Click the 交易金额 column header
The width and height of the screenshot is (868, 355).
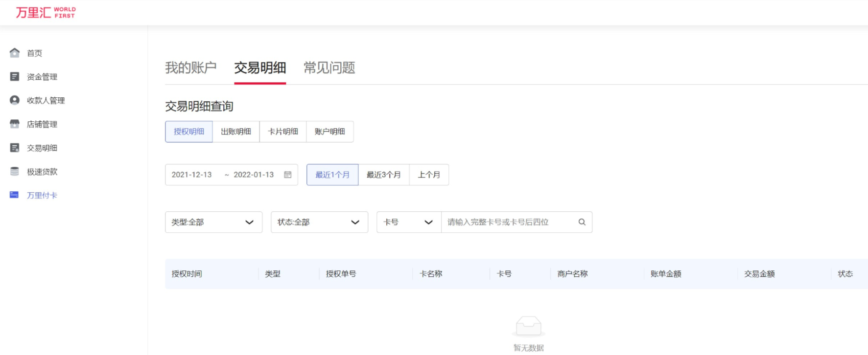pos(759,274)
